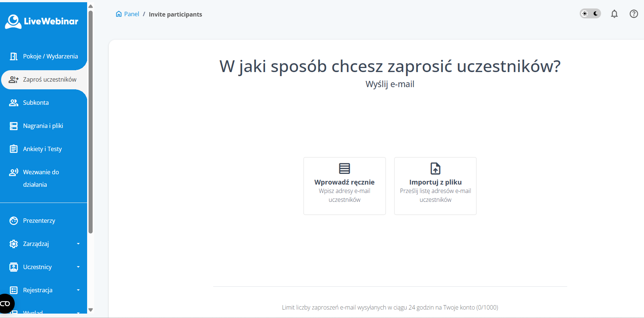Click sidebar scrollbar down arrow
644x318 pixels.
[x=91, y=310]
